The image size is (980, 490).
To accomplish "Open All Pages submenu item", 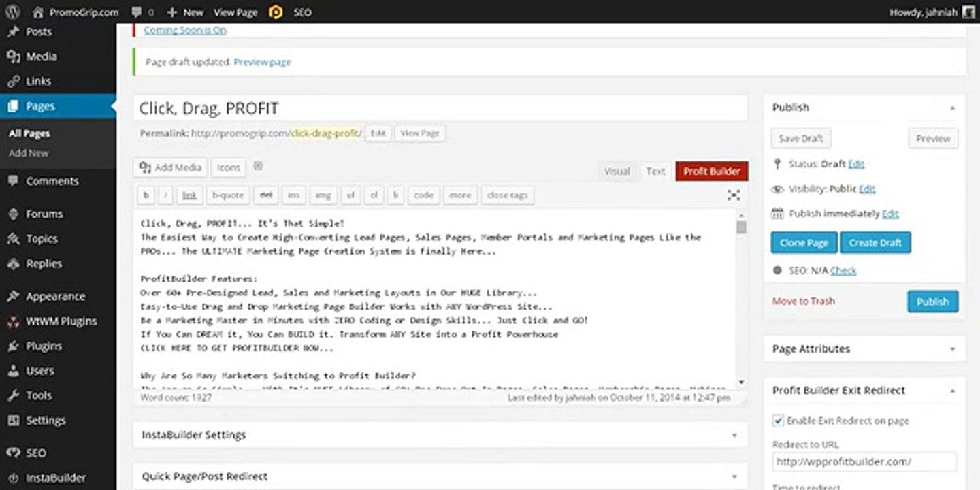I will pyautogui.click(x=29, y=133).
